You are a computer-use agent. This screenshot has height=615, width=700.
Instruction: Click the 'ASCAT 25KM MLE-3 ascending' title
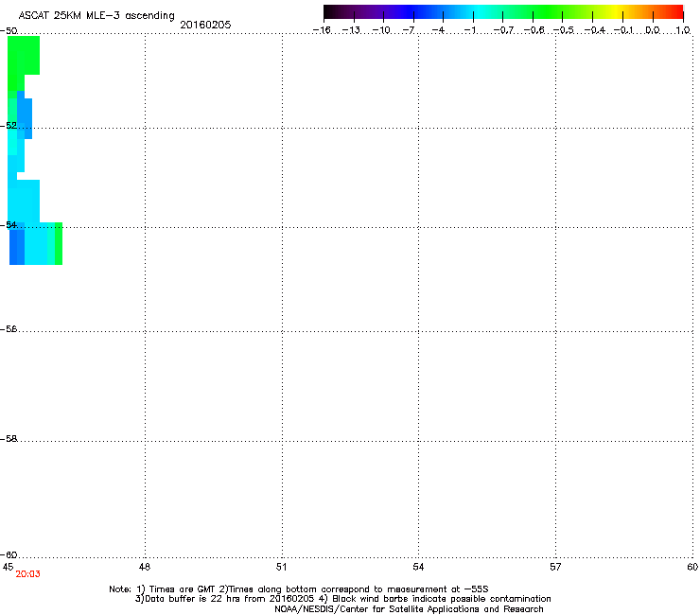click(x=96, y=16)
